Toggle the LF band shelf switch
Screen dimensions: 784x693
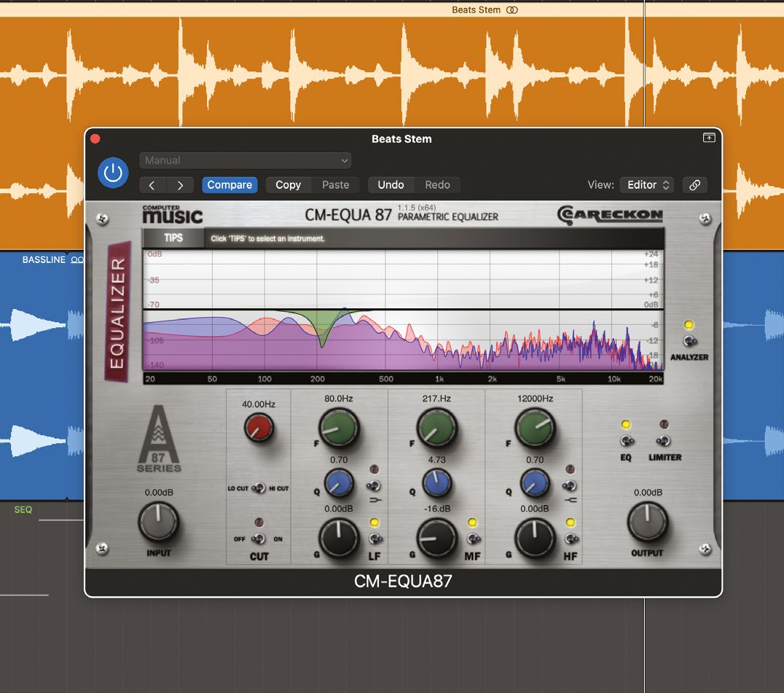pyautogui.click(x=374, y=485)
